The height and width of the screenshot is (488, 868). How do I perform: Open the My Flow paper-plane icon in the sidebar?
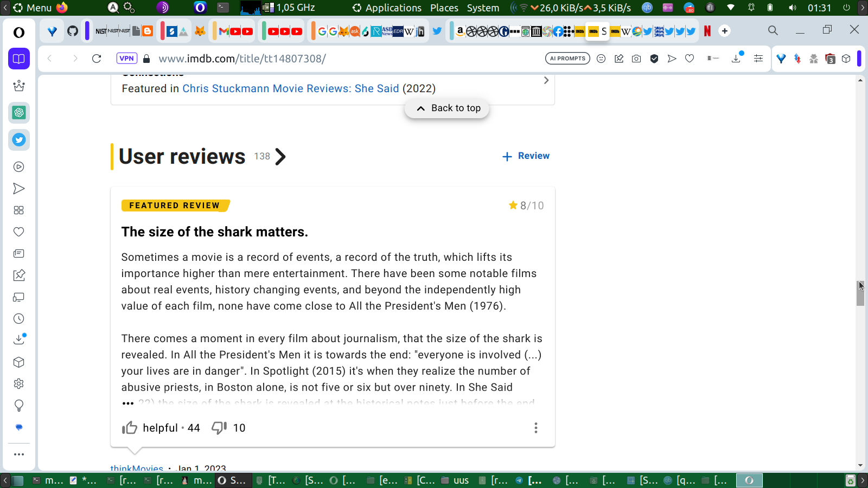[x=19, y=189]
